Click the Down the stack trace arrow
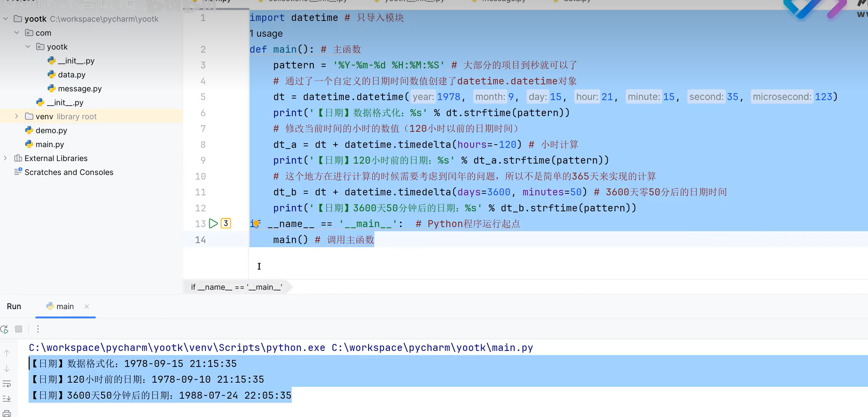868x417 pixels. (7, 368)
